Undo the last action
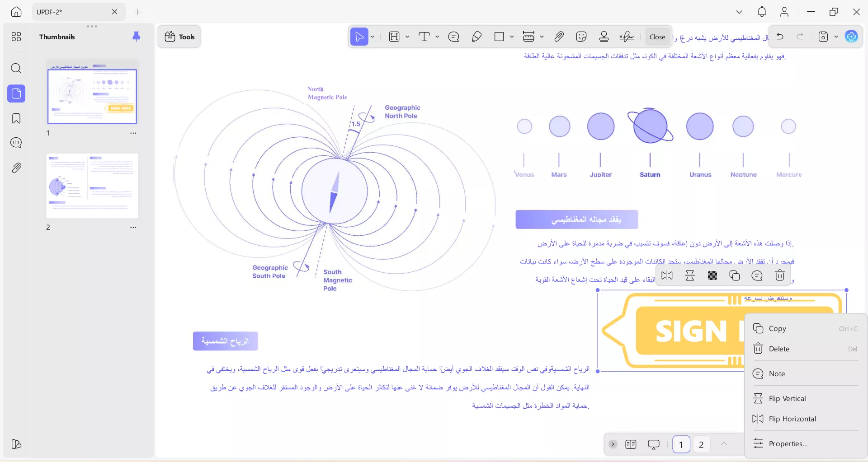The height and width of the screenshot is (462, 868). coord(780,37)
